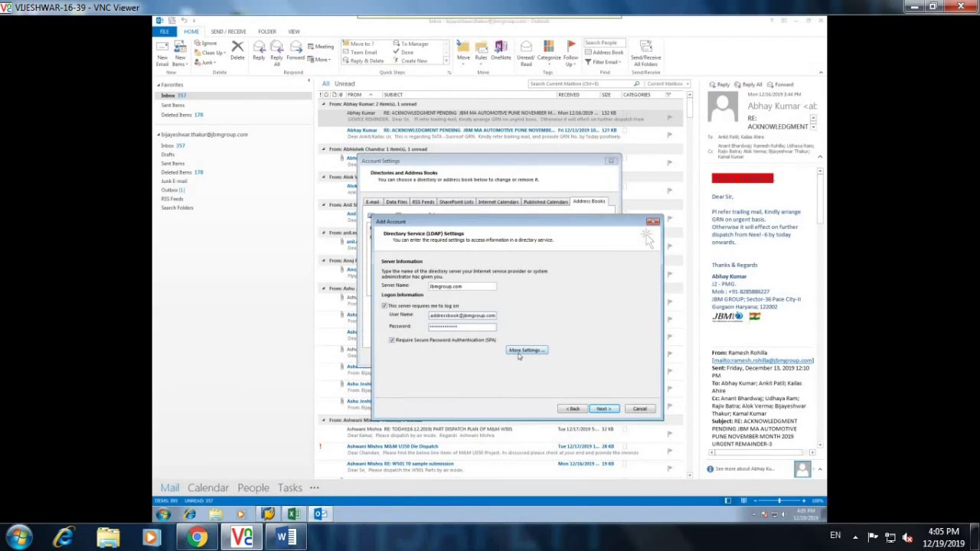Collapse the 'From: Abhay Kumar' message group

(323, 104)
